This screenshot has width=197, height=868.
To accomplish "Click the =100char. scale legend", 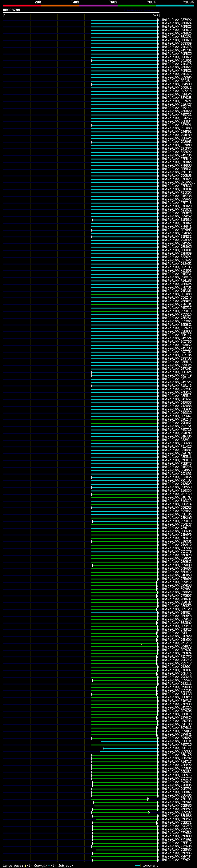I will pos(147,865).
